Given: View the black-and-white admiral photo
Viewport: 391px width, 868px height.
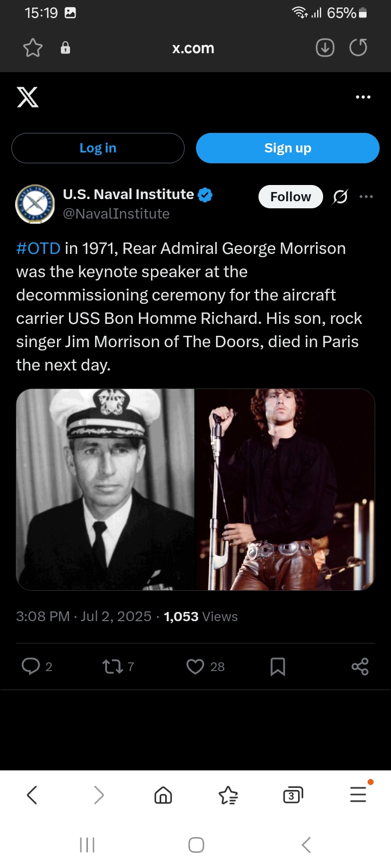Looking at the screenshot, I should click(x=105, y=489).
